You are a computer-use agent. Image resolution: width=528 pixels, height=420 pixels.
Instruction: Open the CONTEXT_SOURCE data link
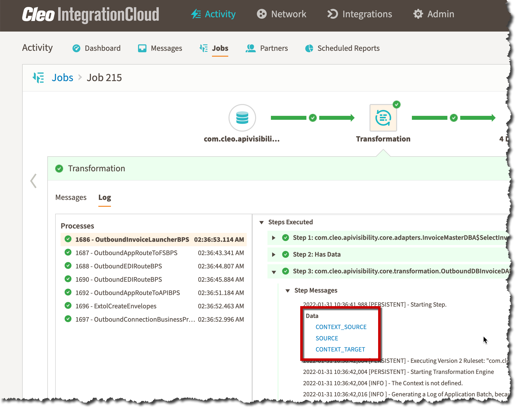point(341,327)
